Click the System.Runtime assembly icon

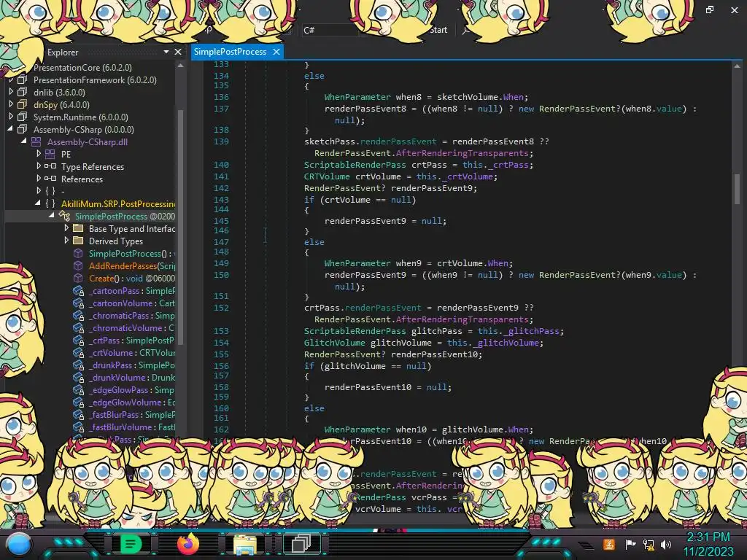click(x=22, y=117)
